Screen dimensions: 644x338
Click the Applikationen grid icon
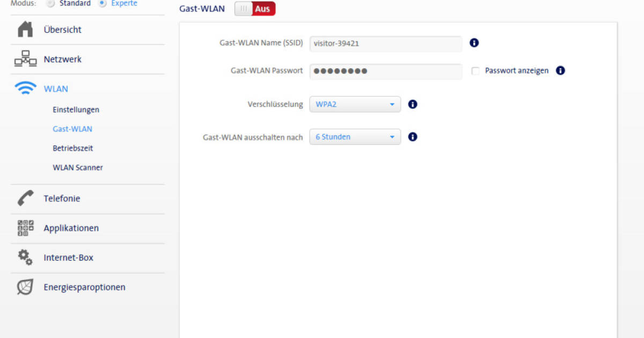tap(25, 228)
